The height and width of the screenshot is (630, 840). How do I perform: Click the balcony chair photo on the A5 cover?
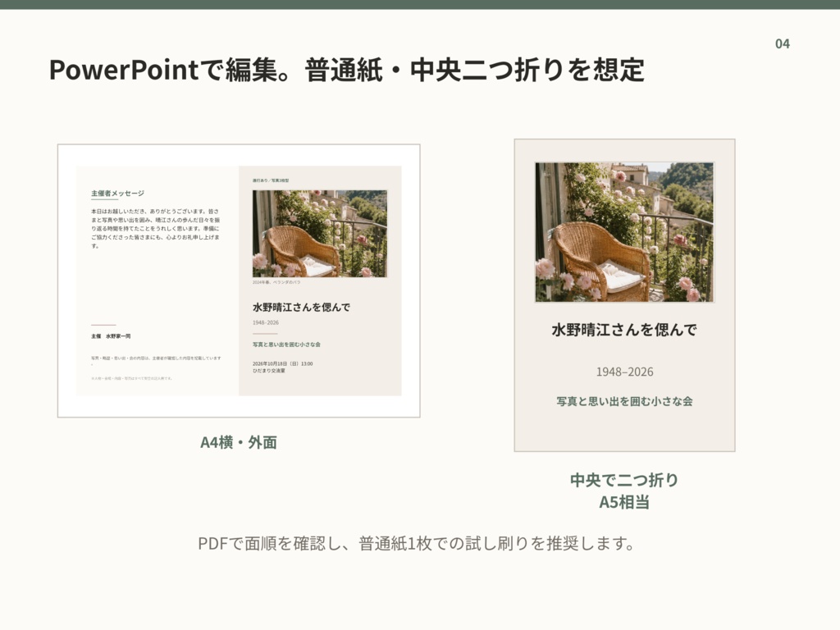tap(624, 232)
